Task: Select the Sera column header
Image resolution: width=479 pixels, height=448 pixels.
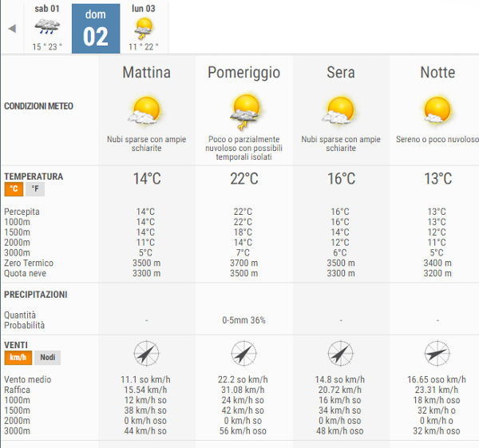Action: (341, 73)
